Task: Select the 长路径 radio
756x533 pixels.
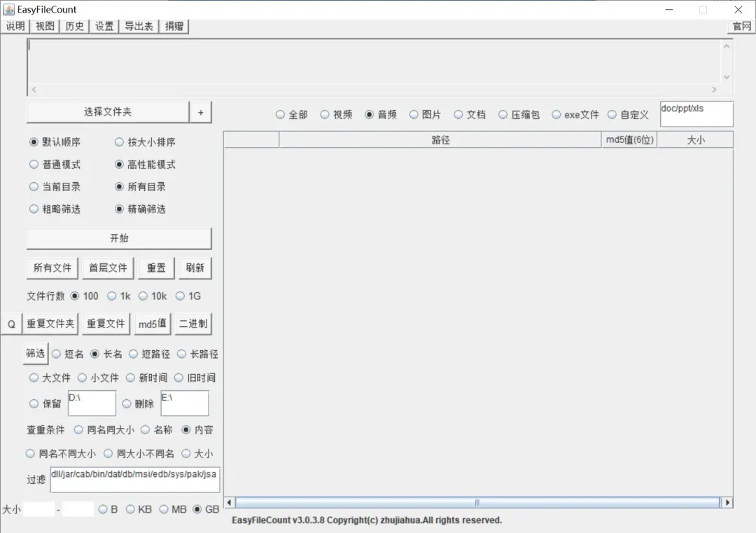Action: [197, 354]
